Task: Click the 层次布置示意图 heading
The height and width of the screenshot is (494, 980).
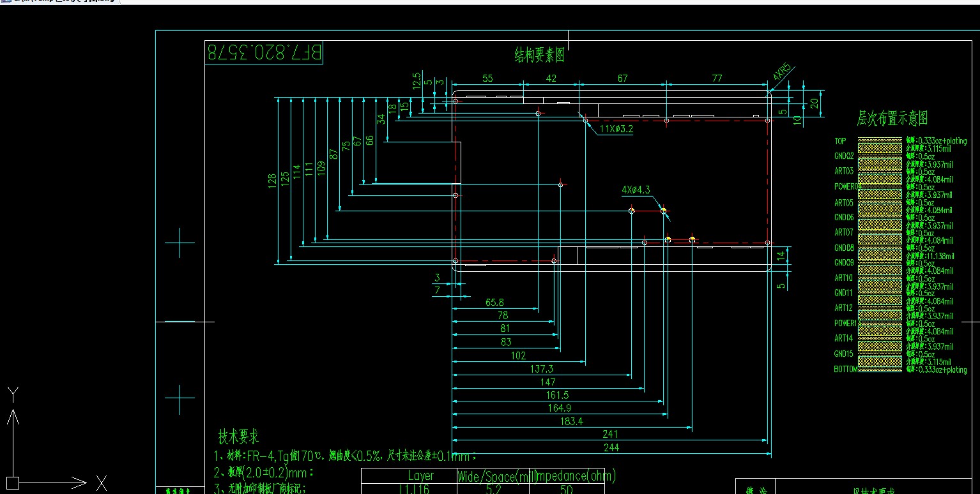Action: [892, 118]
